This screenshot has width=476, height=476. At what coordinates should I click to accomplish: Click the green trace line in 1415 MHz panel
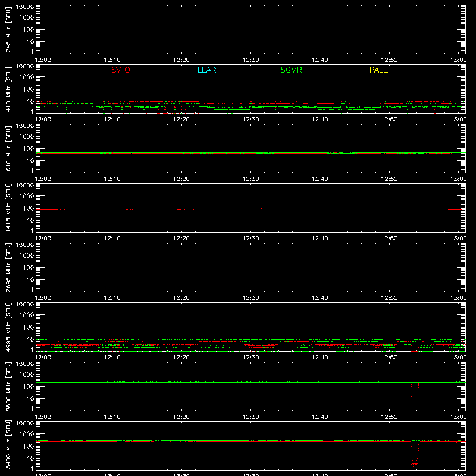(250, 209)
